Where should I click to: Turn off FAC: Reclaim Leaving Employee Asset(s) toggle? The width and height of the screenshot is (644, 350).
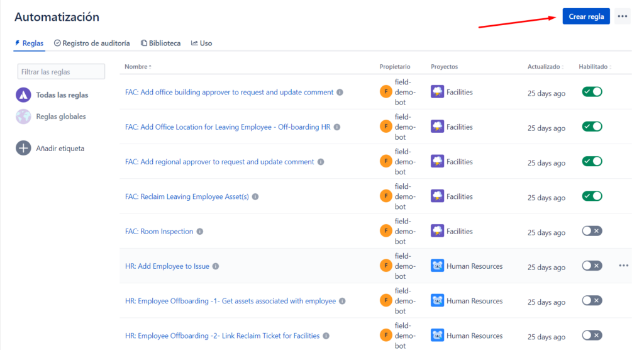(592, 196)
